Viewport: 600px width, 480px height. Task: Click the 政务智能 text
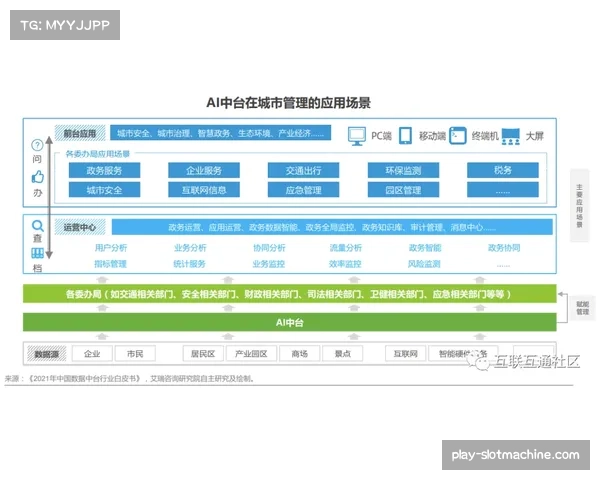point(425,248)
